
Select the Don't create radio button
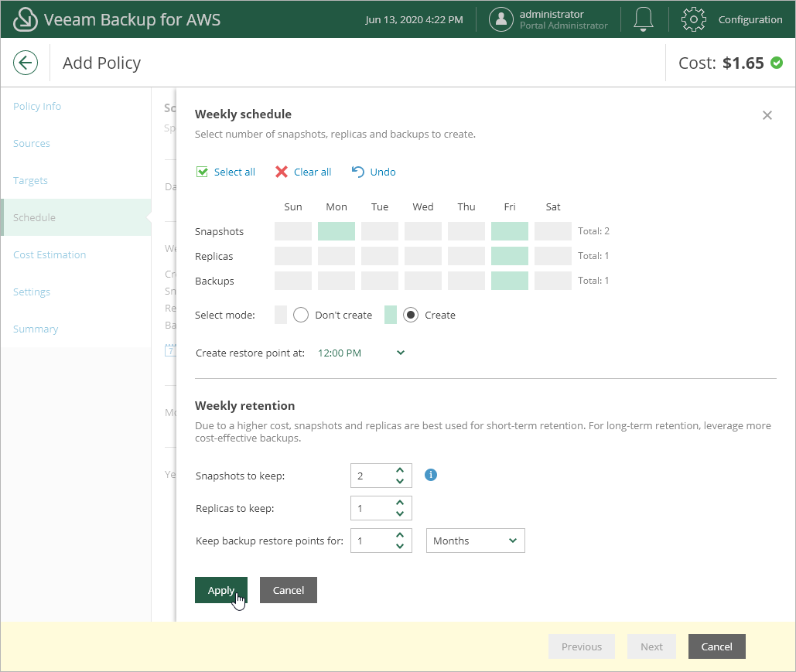(x=300, y=316)
